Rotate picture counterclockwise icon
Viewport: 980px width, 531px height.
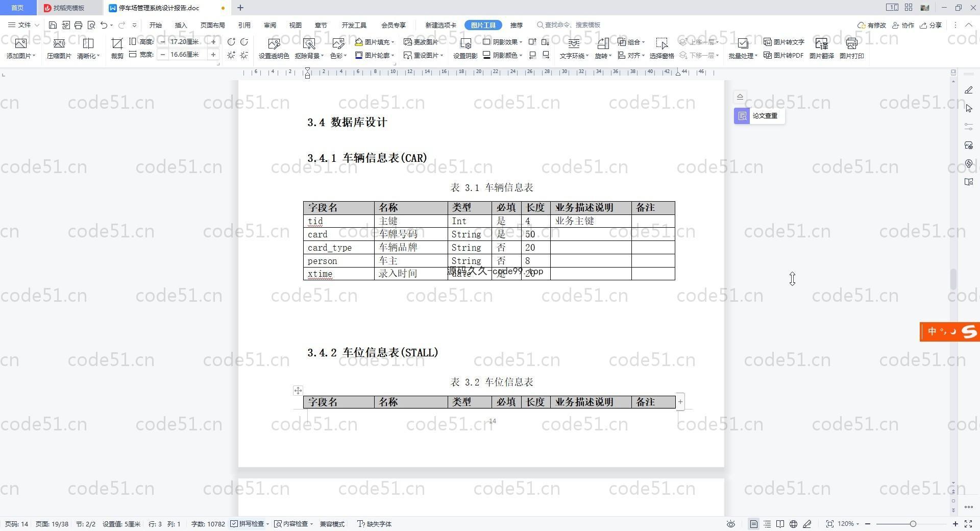231,42
